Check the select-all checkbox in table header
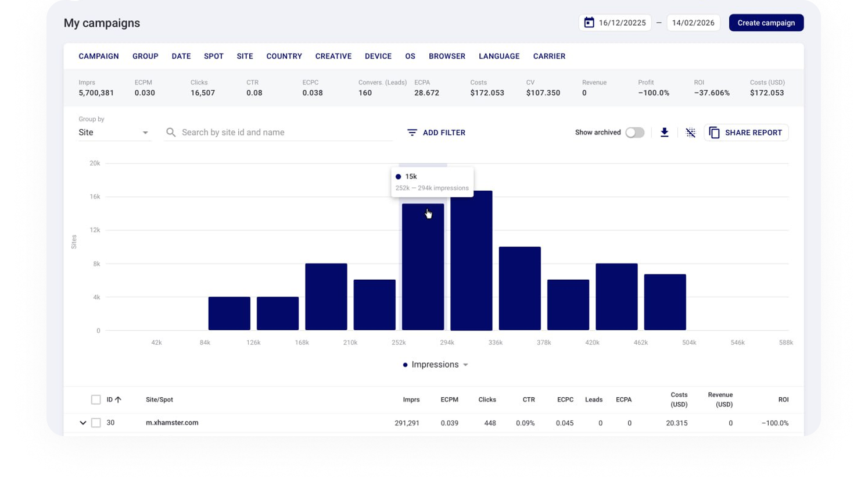This screenshot has height=492, width=868. click(x=96, y=400)
